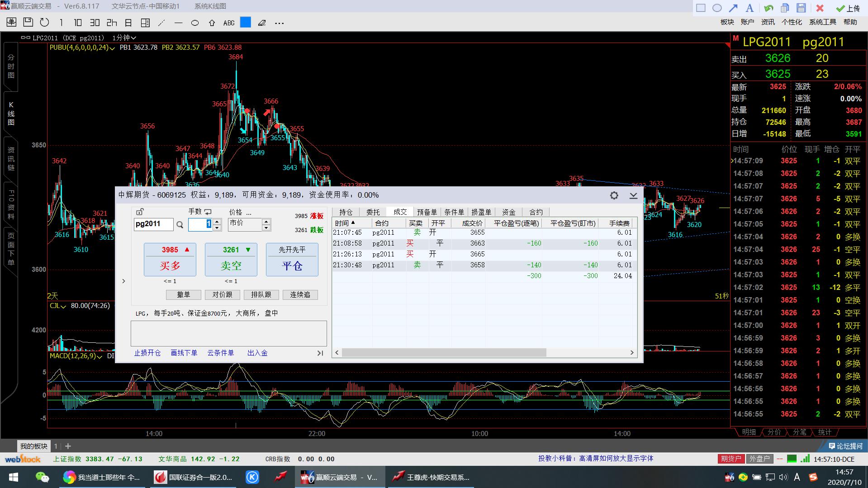
Task: Click the 撤单 cancel order button
Action: click(x=183, y=295)
